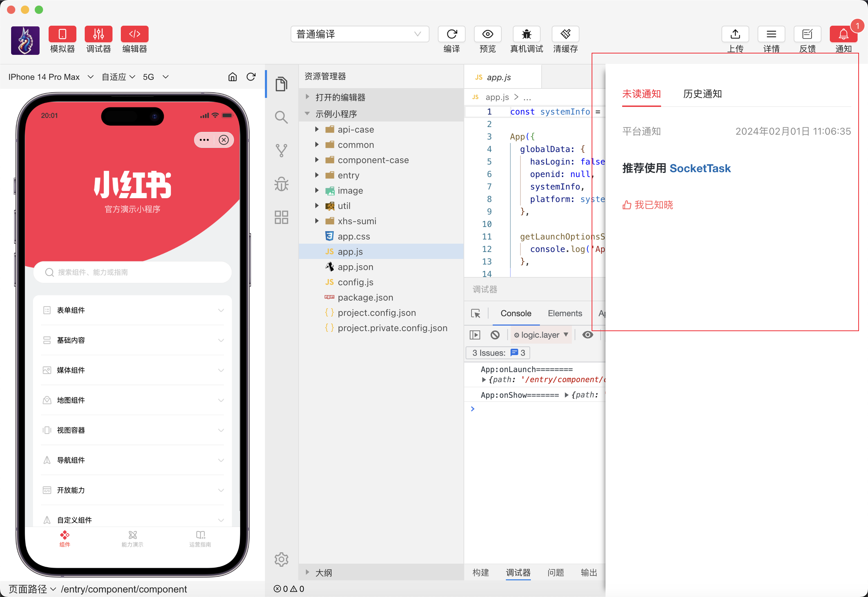Expand the api-case folder

point(381,129)
